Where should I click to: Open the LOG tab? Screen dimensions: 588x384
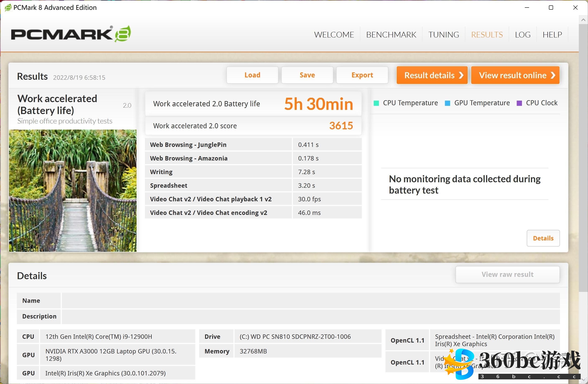click(523, 35)
